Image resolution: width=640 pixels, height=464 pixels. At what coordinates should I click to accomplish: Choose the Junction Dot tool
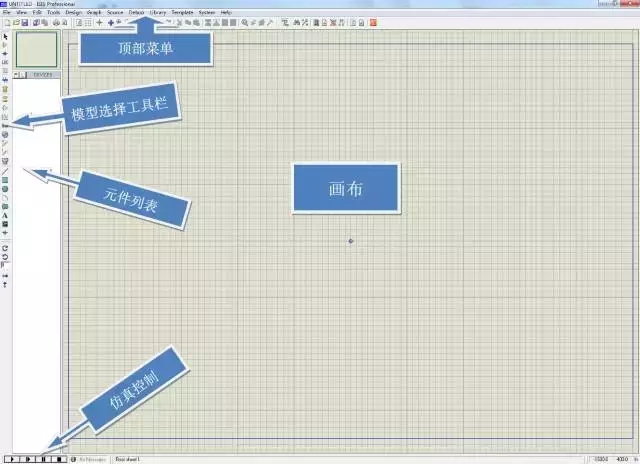[x=6, y=54]
